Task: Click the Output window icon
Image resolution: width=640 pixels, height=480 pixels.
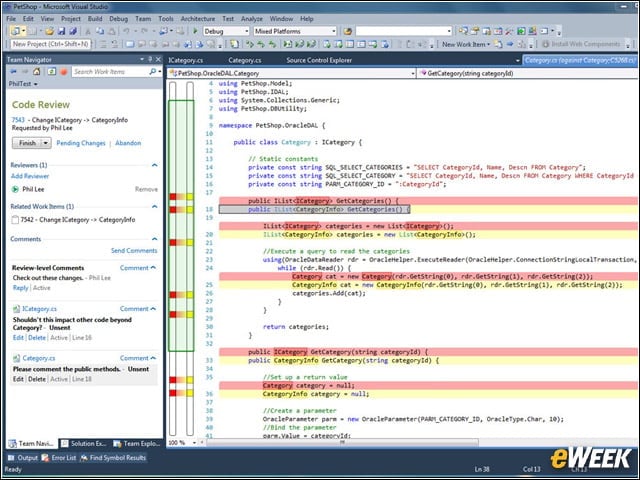Action: (11, 458)
